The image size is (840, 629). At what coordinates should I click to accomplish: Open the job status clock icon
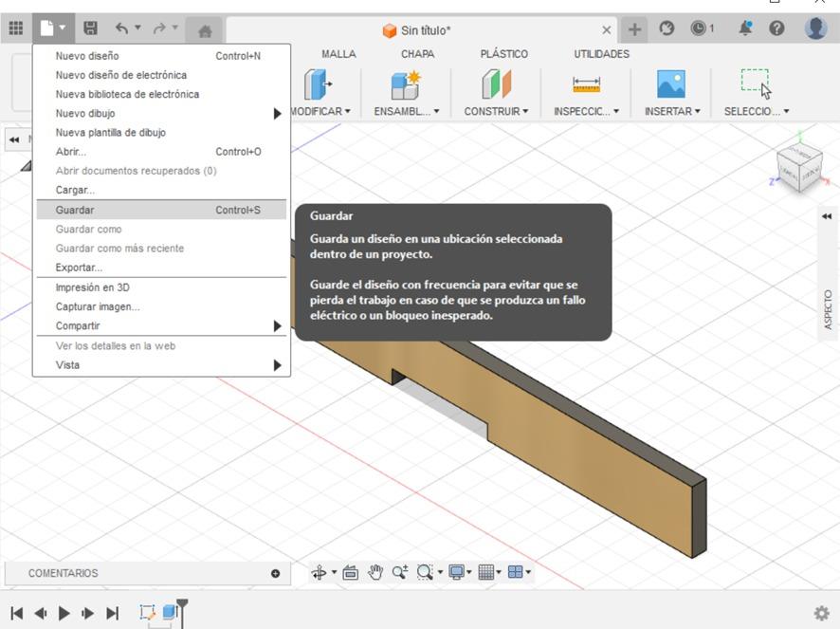698,28
